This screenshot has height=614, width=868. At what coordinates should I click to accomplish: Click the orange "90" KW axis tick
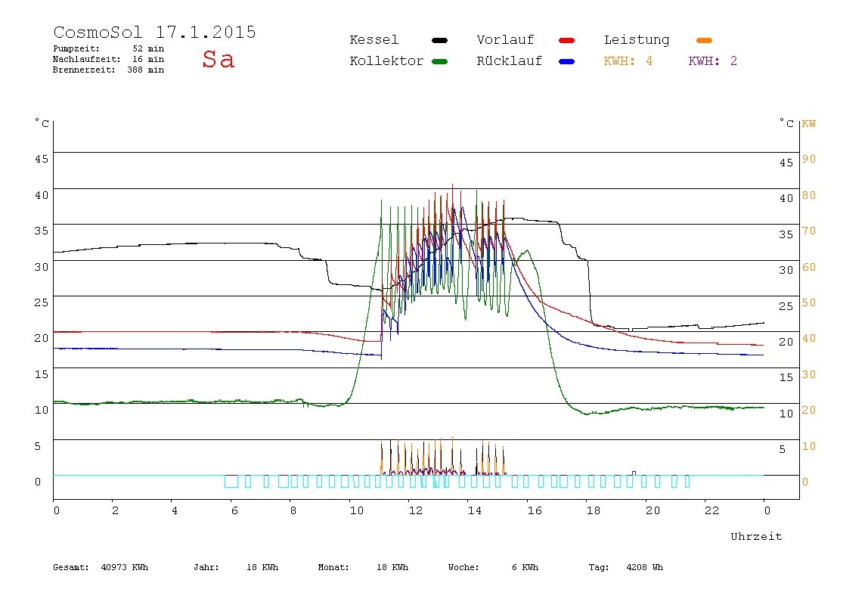809,160
